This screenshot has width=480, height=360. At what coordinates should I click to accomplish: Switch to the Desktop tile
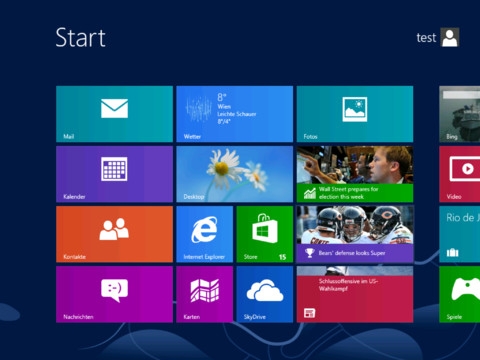tap(235, 174)
